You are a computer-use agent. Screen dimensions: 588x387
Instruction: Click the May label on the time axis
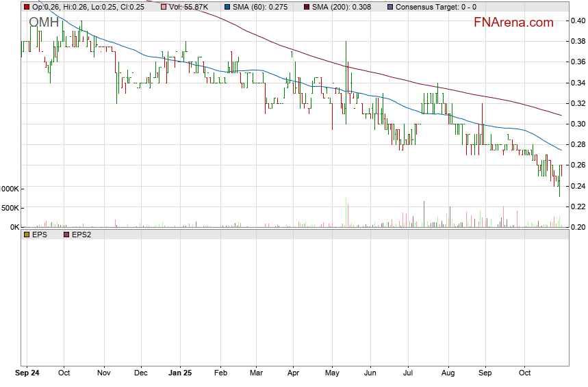(x=332, y=374)
